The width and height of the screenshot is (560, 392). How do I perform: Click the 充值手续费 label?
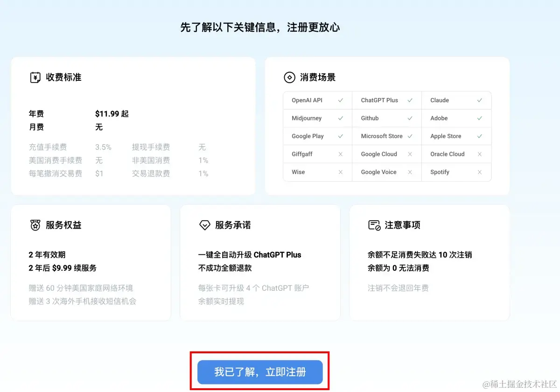pyautogui.click(x=48, y=147)
